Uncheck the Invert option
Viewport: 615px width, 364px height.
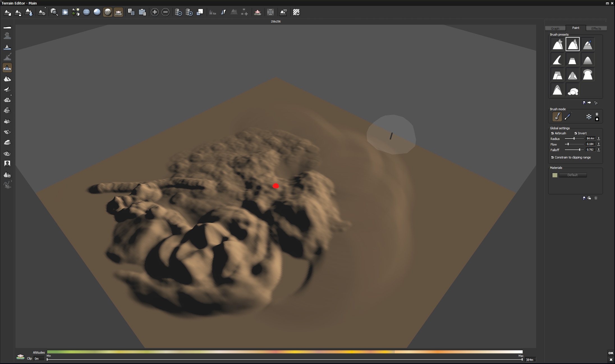coord(576,133)
